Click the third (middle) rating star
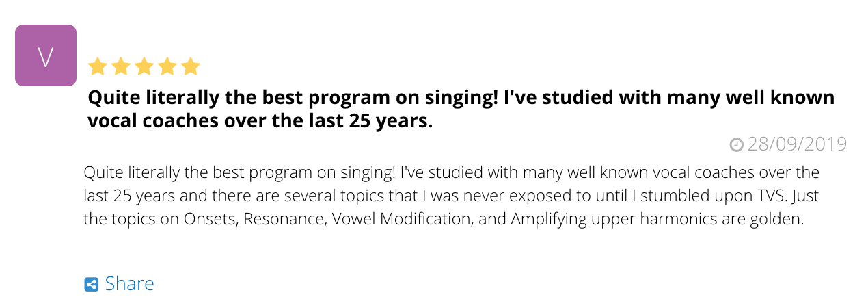868x297 pixels. (x=144, y=66)
